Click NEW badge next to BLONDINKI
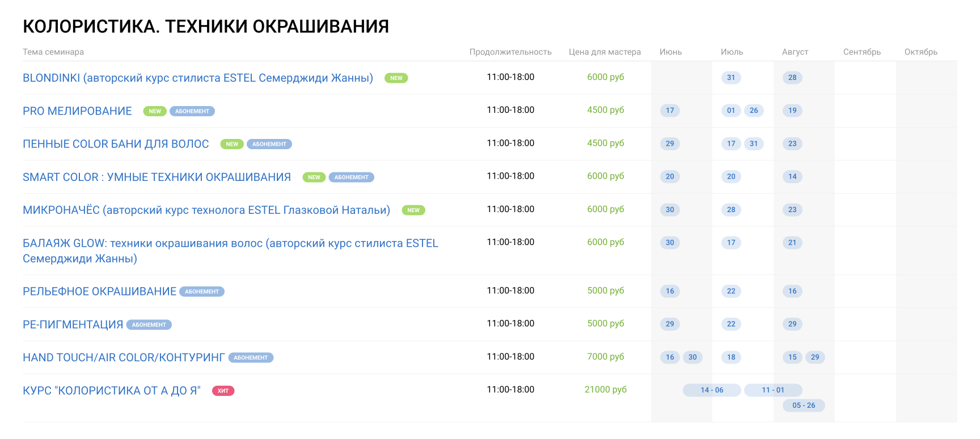This screenshot has width=980, height=439. 396,78
